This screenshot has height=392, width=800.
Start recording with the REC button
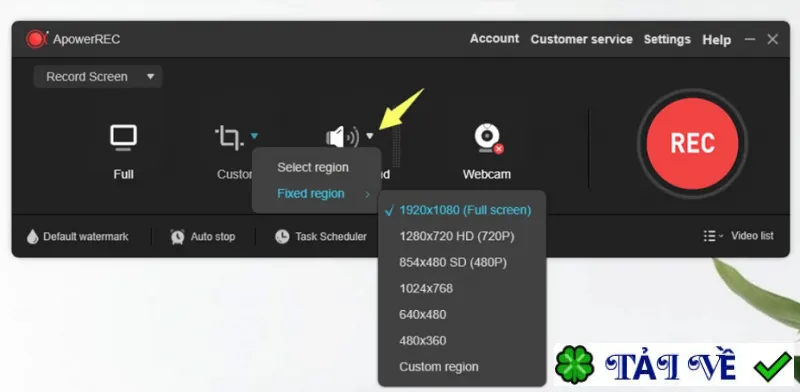(692, 143)
